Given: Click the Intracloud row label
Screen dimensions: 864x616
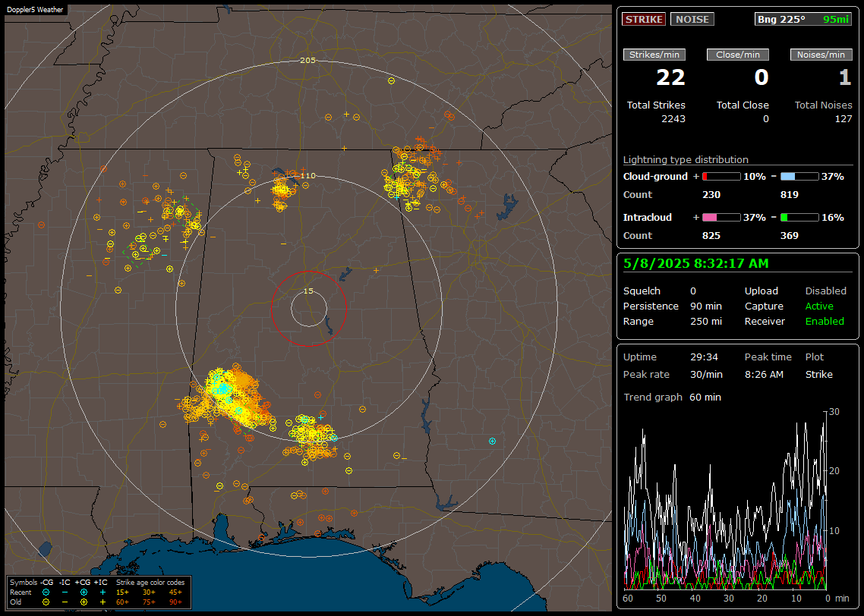Looking at the screenshot, I should pos(648,218).
